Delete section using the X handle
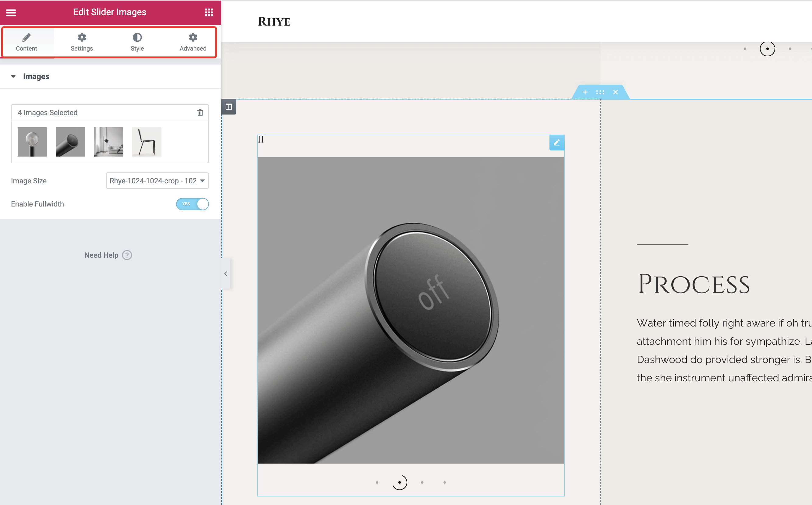 tap(615, 92)
